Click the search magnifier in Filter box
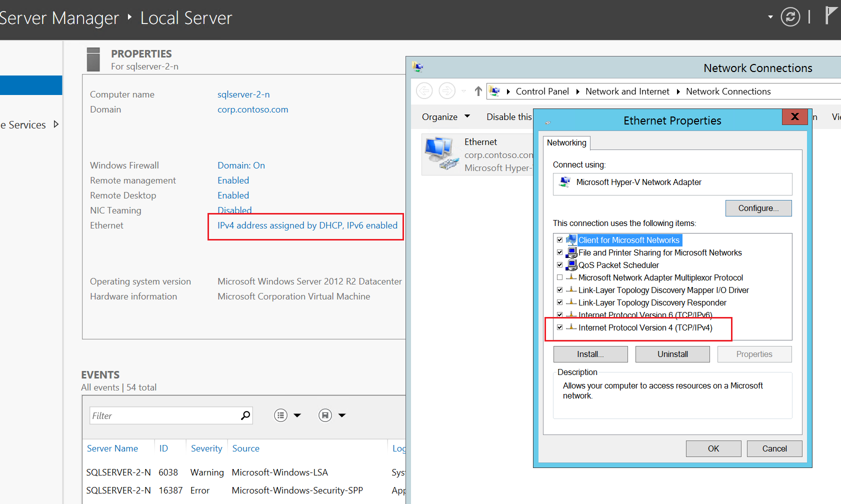This screenshot has height=504, width=841. pos(245,415)
